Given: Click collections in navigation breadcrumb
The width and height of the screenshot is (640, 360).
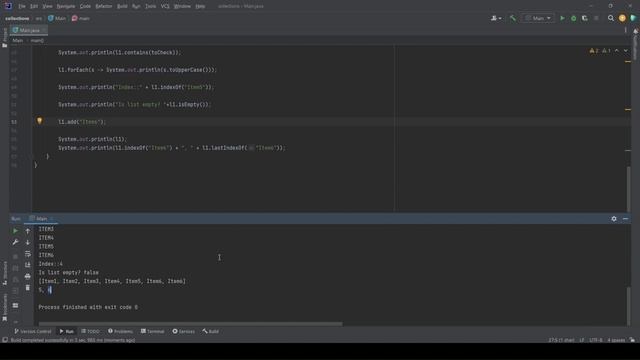Looking at the screenshot, I should 17,18.
